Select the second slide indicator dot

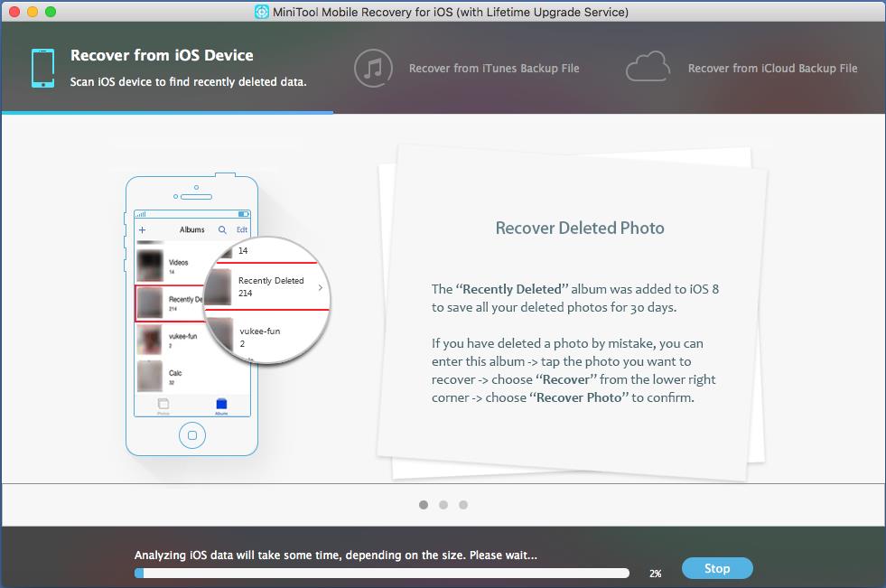pyautogui.click(x=443, y=505)
